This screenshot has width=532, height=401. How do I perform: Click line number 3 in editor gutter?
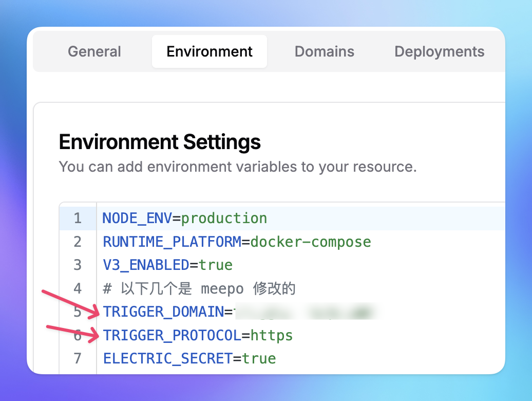(78, 265)
